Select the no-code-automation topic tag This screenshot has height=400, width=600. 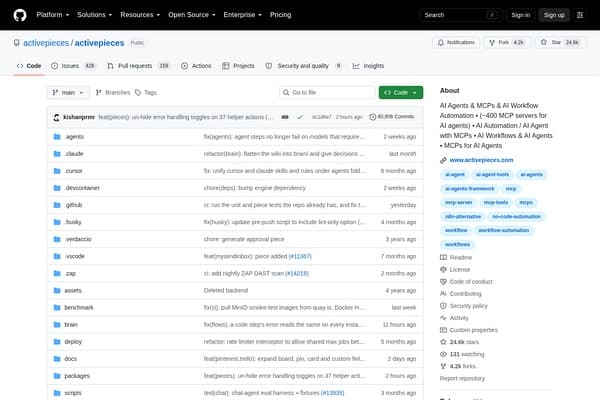pyautogui.click(x=516, y=217)
